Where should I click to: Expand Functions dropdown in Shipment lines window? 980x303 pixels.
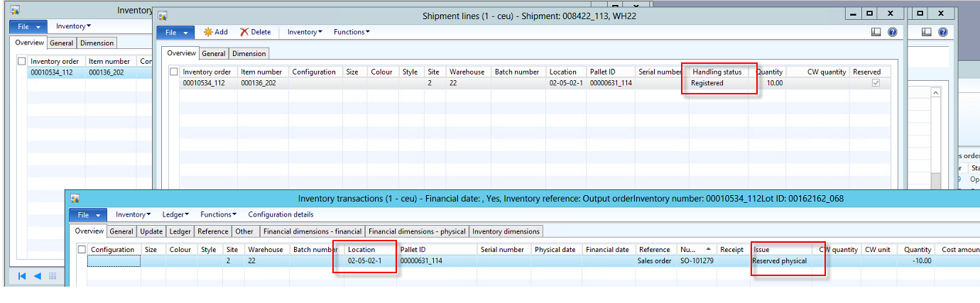click(x=351, y=32)
